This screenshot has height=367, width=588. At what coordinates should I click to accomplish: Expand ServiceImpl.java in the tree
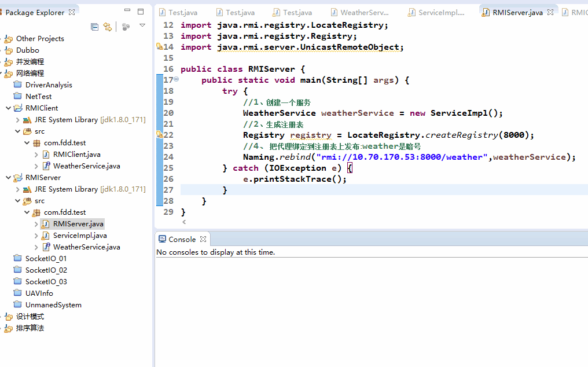point(36,236)
